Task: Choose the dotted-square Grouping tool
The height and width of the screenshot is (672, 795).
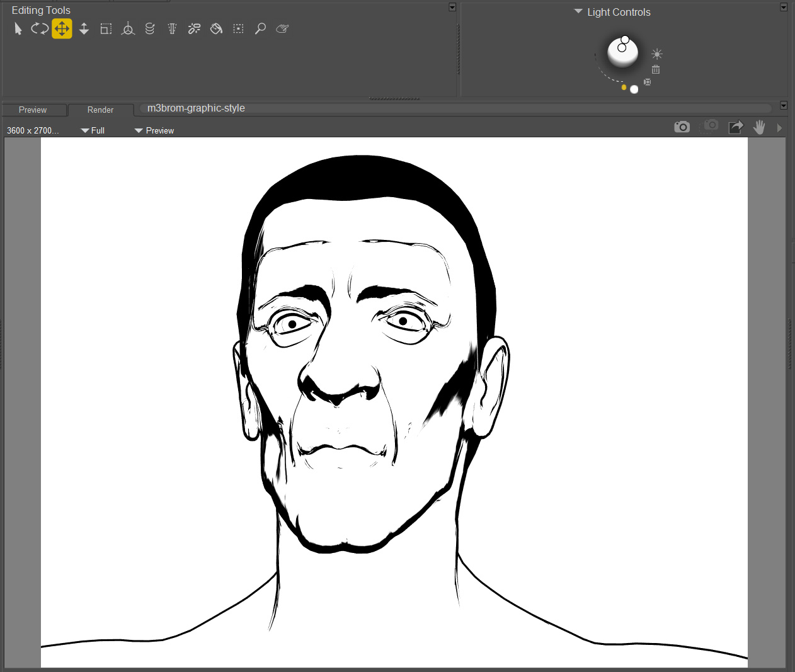Action: [238, 29]
